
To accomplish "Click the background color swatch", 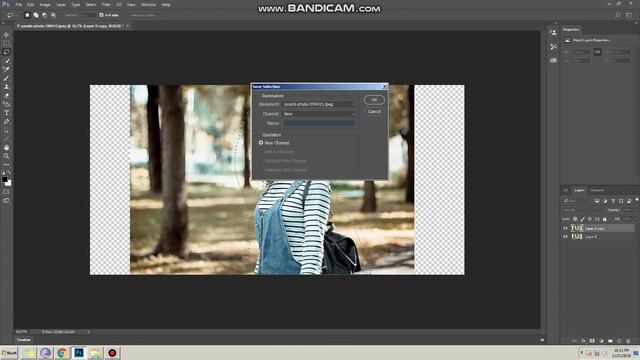I will pos(8,183).
